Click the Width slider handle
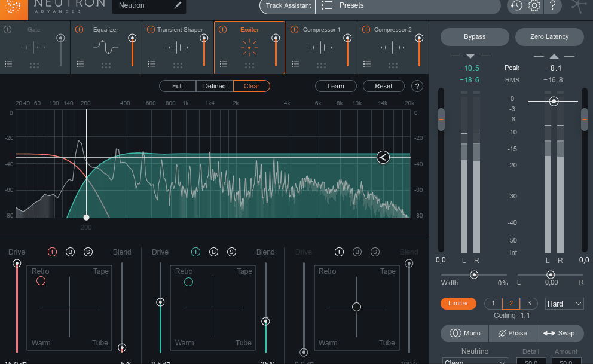This screenshot has height=364, width=593. (x=474, y=275)
